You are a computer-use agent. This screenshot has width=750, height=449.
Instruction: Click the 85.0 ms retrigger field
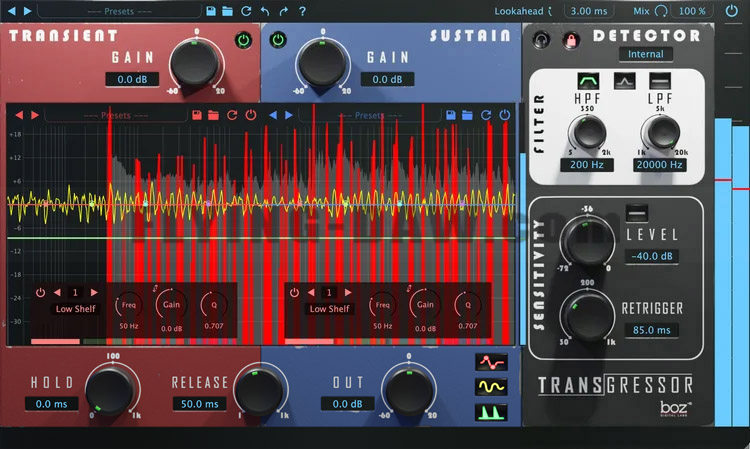click(x=651, y=330)
